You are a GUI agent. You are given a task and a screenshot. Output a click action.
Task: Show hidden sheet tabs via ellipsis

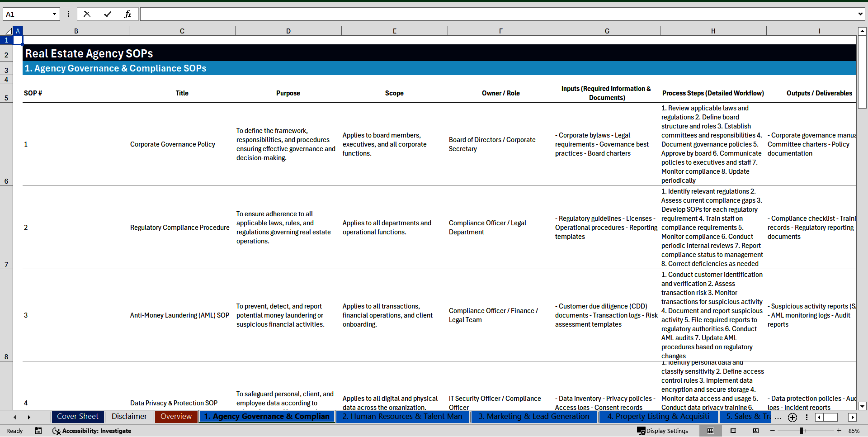(x=778, y=418)
